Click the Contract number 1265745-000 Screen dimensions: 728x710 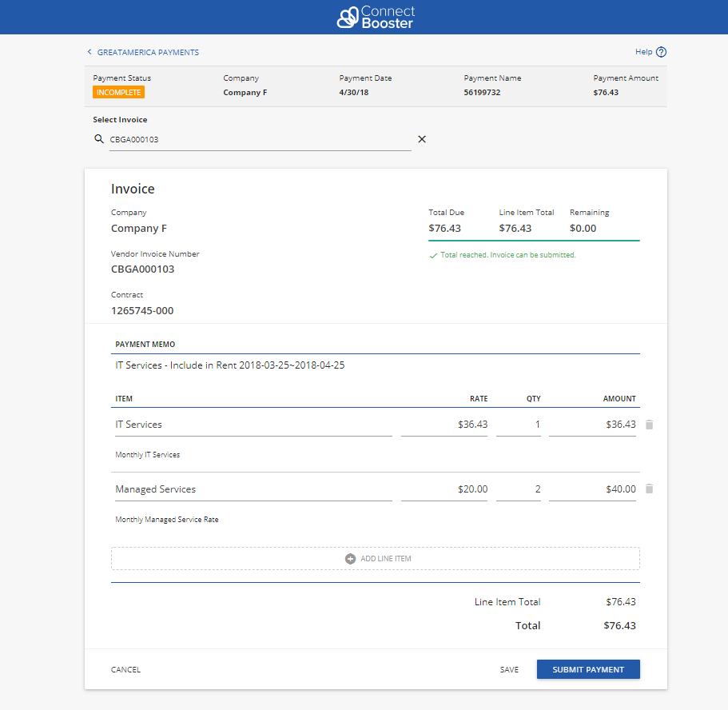pos(142,311)
